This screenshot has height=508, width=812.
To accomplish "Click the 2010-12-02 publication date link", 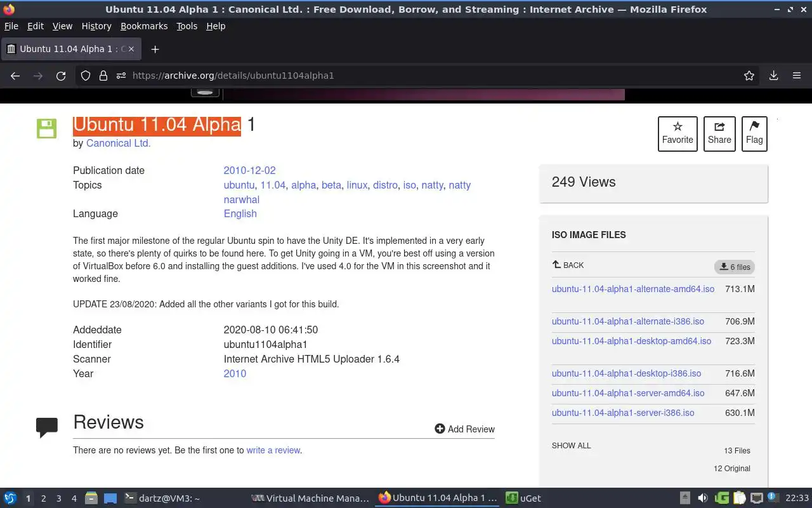I will pyautogui.click(x=249, y=170).
